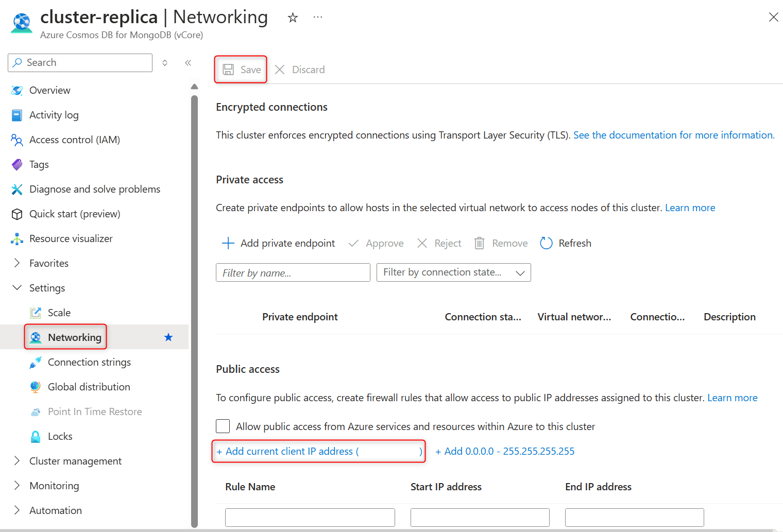The height and width of the screenshot is (532, 783).
Task: Enable public access from Azure services checkbox
Action: tap(223, 426)
